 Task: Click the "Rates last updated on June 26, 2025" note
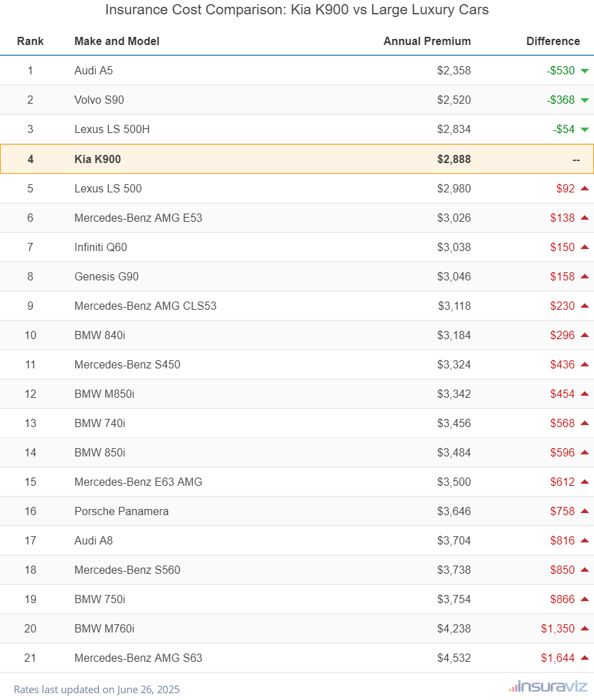coord(97,689)
